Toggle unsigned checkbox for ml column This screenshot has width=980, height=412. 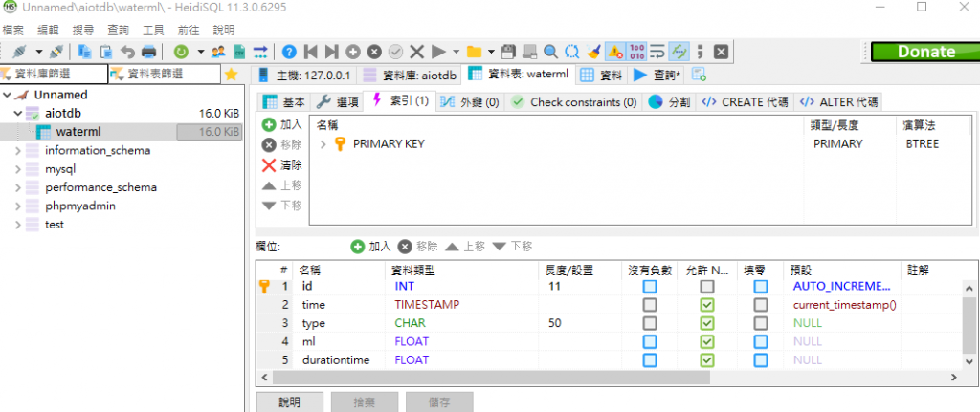tap(650, 342)
